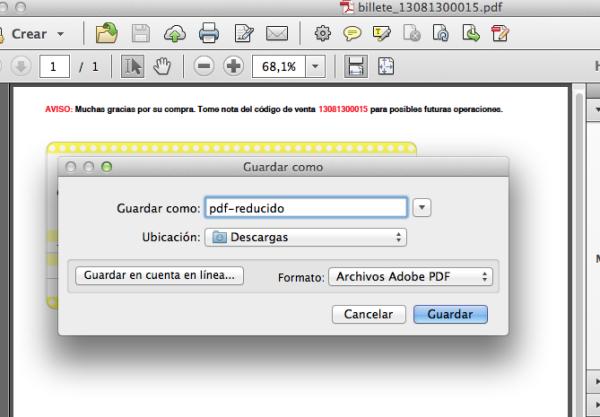Select the text selection tool
Screen dimensions: 600x417
click(132, 66)
